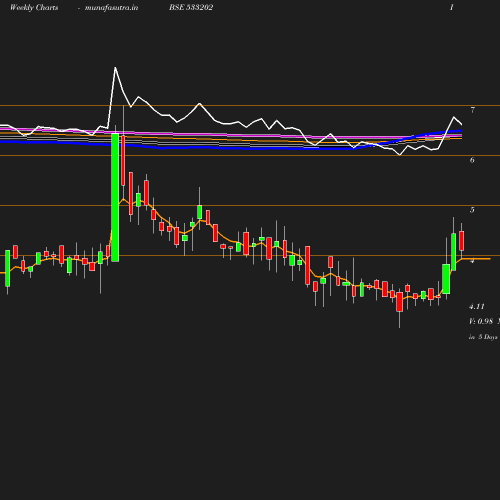Click the 'munafasutra.in' site label

[x=111, y=8]
